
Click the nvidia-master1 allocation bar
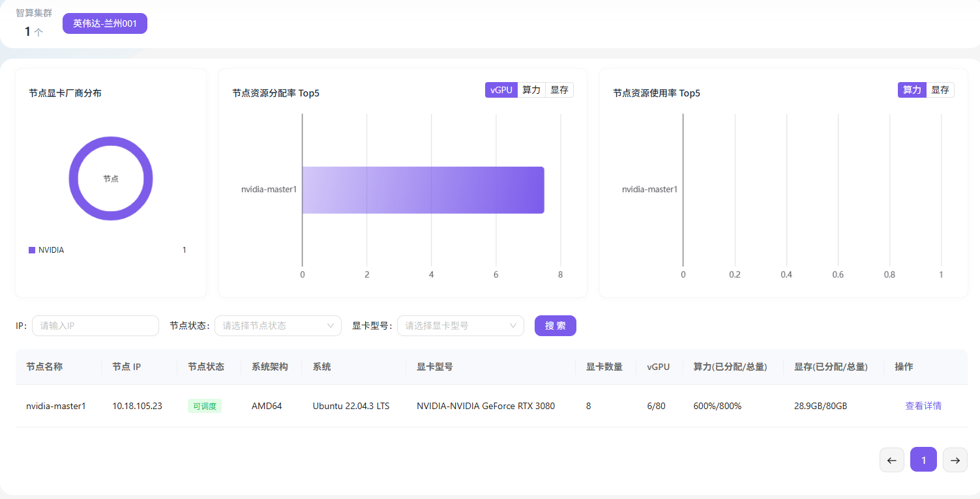coord(423,190)
